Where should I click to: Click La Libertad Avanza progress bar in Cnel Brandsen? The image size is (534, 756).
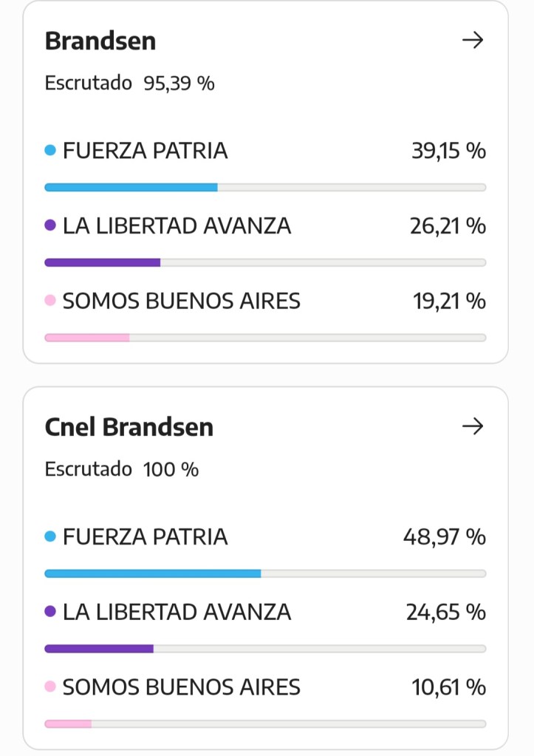click(265, 649)
